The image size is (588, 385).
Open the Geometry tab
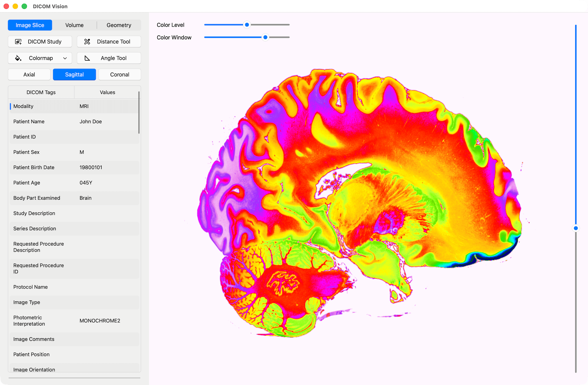tap(119, 25)
